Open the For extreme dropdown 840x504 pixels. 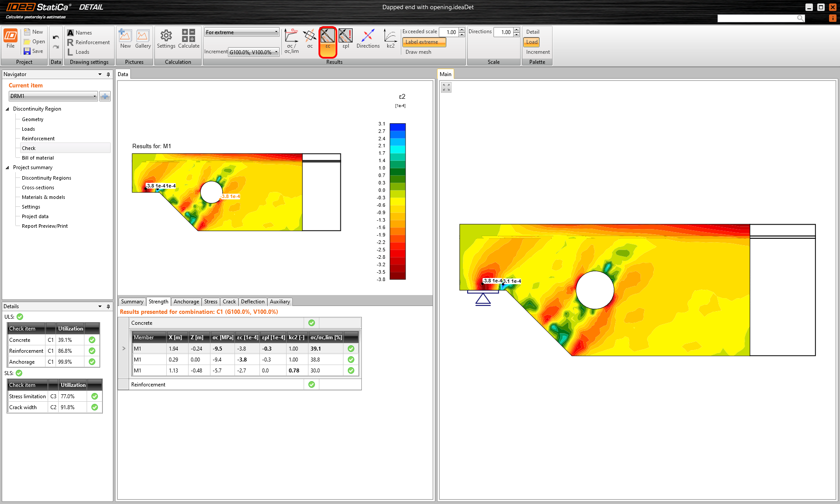coord(241,32)
